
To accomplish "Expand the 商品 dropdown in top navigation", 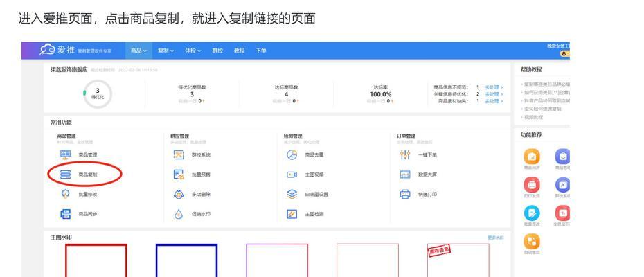I will pos(138,51).
